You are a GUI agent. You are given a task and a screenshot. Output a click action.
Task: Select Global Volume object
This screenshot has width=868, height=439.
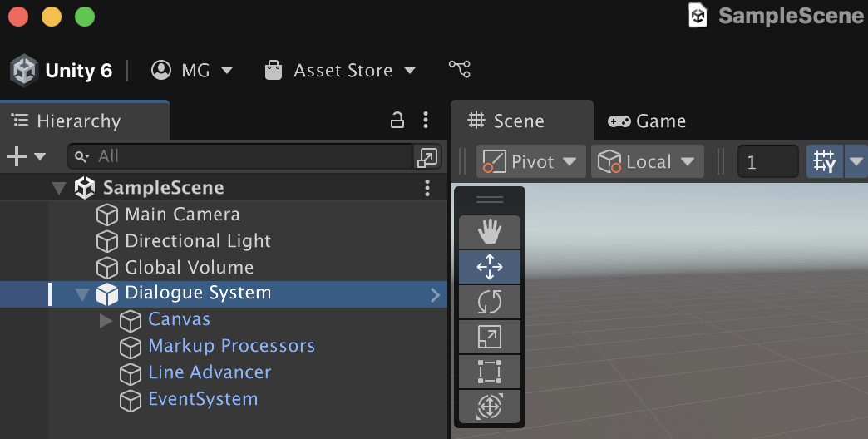click(189, 268)
